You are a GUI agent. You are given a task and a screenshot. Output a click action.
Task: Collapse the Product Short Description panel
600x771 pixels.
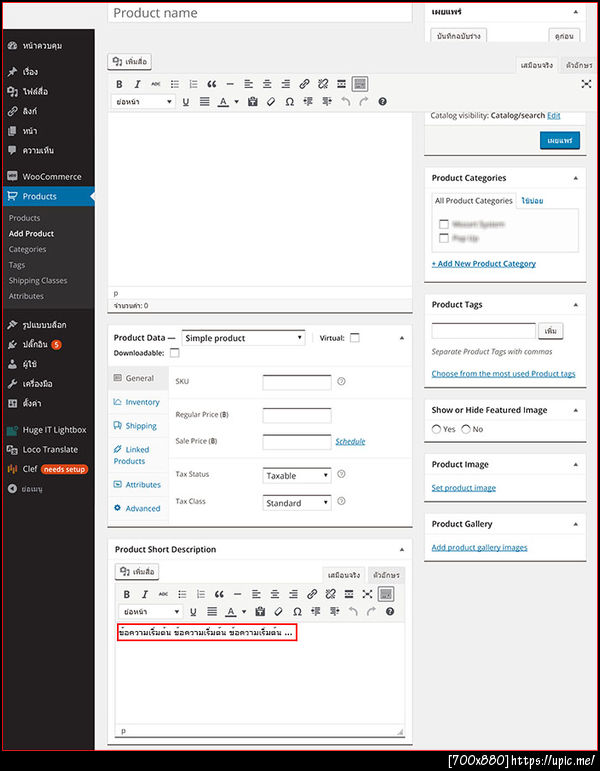402,550
